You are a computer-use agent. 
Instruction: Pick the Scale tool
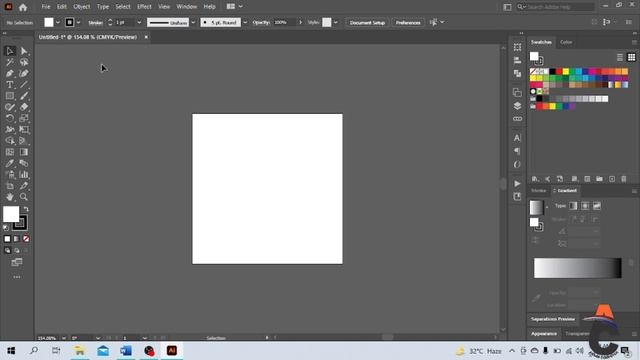tap(24, 118)
